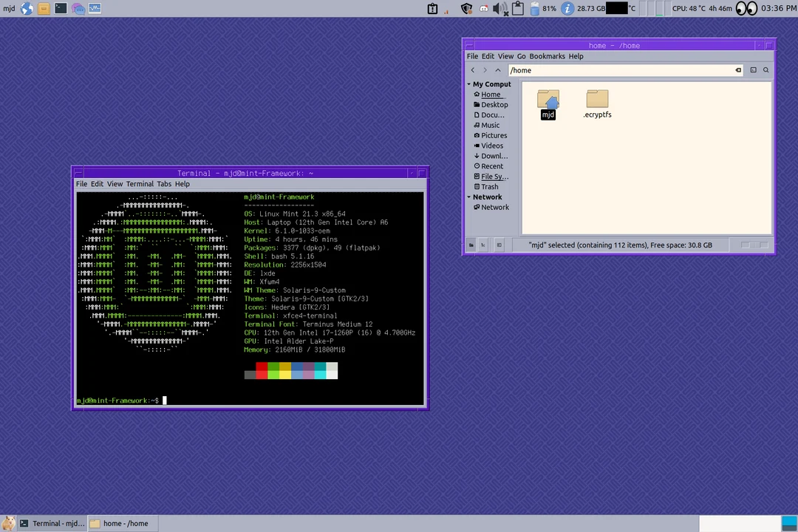798x532 pixels.
Task: Collapse the Network sidebar section
Action: click(x=468, y=197)
